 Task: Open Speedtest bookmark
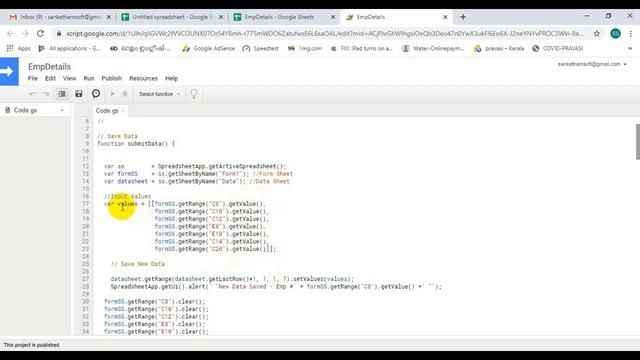coord(260,48)
